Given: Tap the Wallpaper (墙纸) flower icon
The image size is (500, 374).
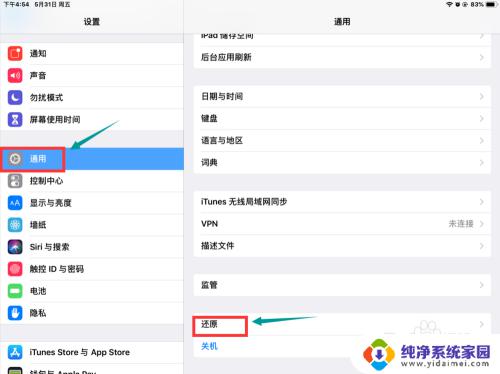Looking at the screenshot, I should [x=15, y=225].
